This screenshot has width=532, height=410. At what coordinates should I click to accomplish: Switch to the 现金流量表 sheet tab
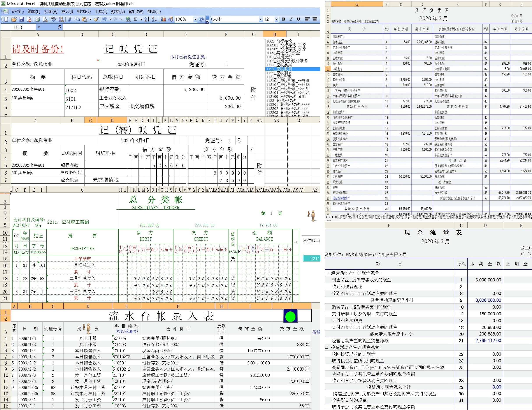(x=430, y=217)
